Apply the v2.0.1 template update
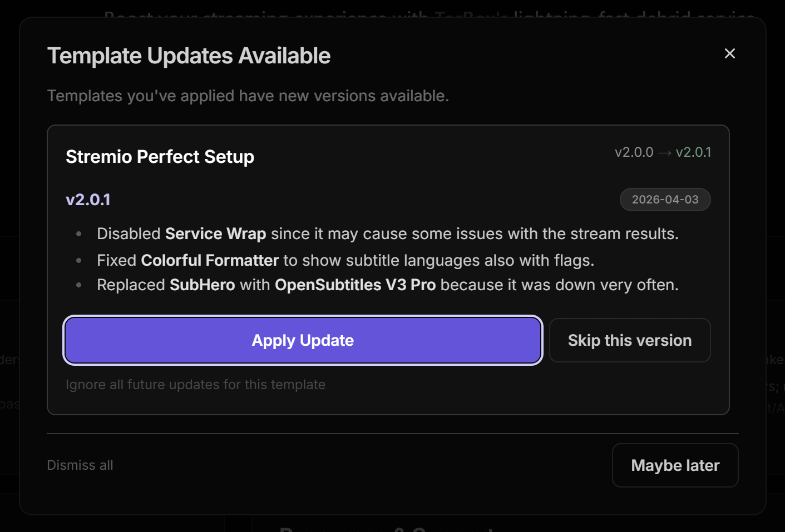The height and width of the screenshot is (532, 785). click(x=303, y=340)
